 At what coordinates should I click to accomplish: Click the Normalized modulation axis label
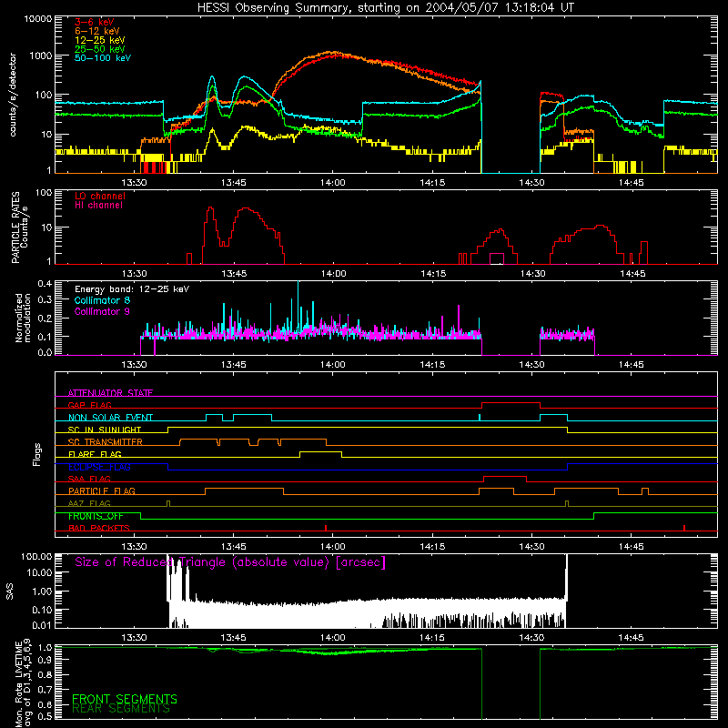pos(23,318)
